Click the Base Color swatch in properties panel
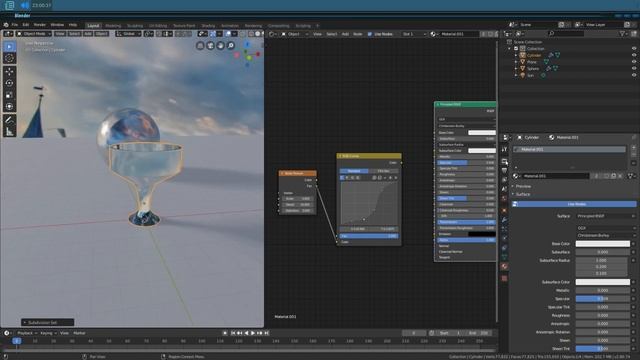Screen dimensions: 640x360 [602, 244]
